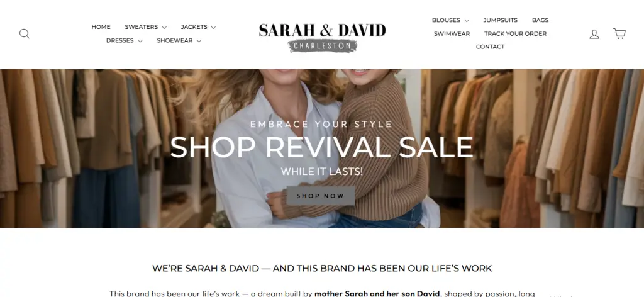Go to the Home menu item
Image resolution: width=644 pixels, height=297 pixels.
point(101,27)
